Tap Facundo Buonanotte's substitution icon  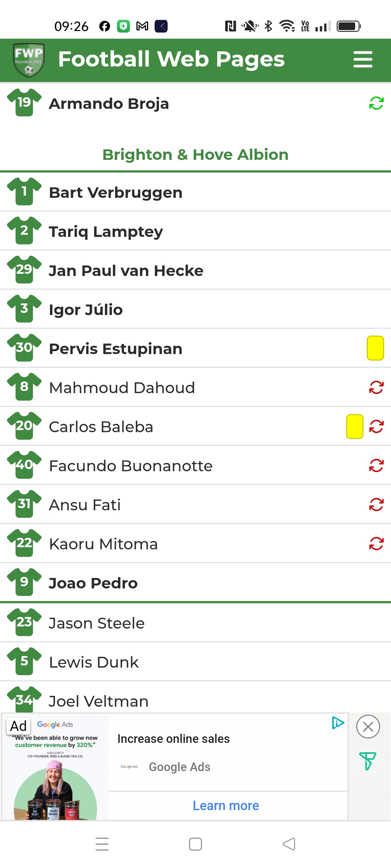point(376,465)
